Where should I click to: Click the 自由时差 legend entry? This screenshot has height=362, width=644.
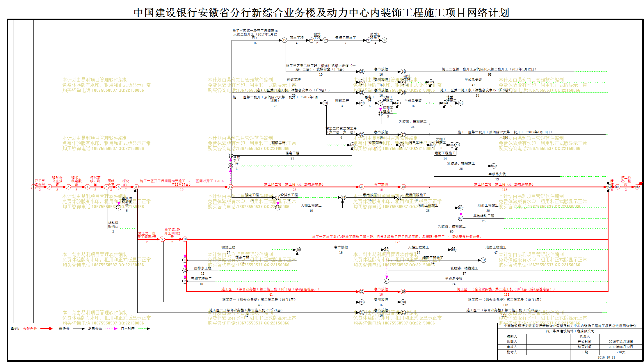128,329
